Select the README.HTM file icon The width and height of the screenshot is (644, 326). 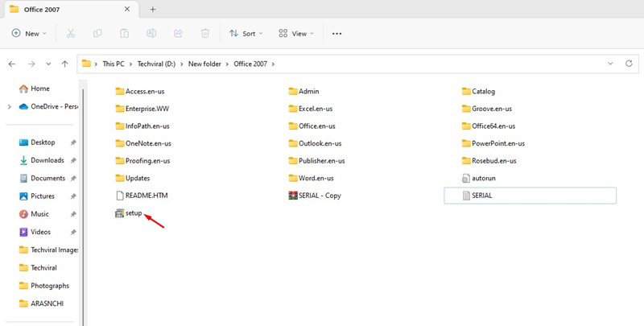pos(119,196)
